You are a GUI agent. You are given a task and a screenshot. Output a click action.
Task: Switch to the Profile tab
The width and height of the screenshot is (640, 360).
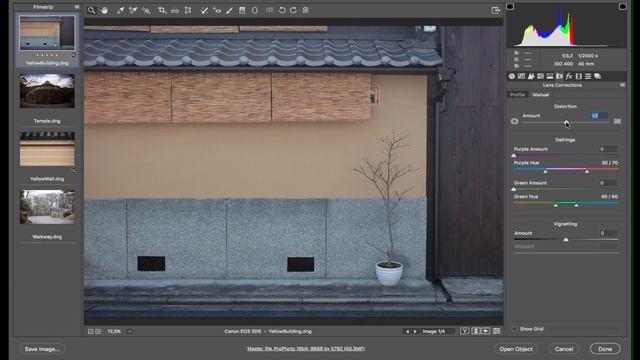[x=518, y=95]
